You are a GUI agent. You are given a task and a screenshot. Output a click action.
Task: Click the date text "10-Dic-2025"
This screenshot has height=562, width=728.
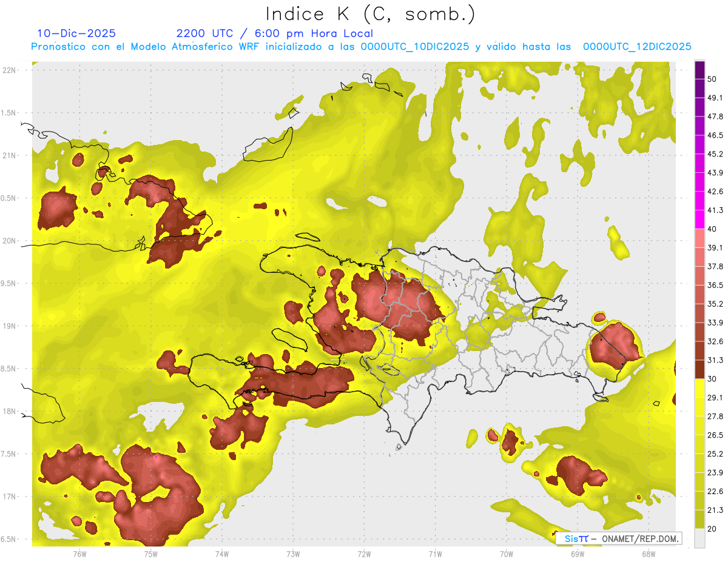[x=76, y=33]
